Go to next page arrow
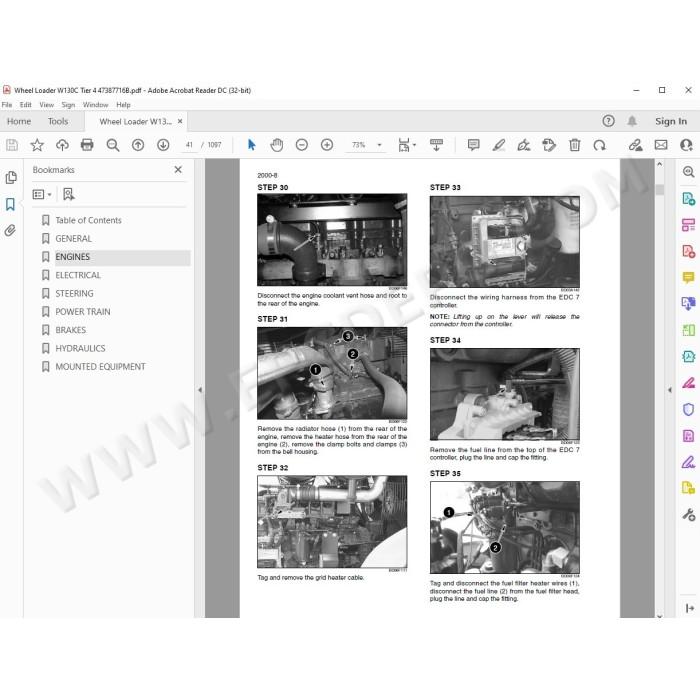This screenshot has height=700, width=700. 163,145
